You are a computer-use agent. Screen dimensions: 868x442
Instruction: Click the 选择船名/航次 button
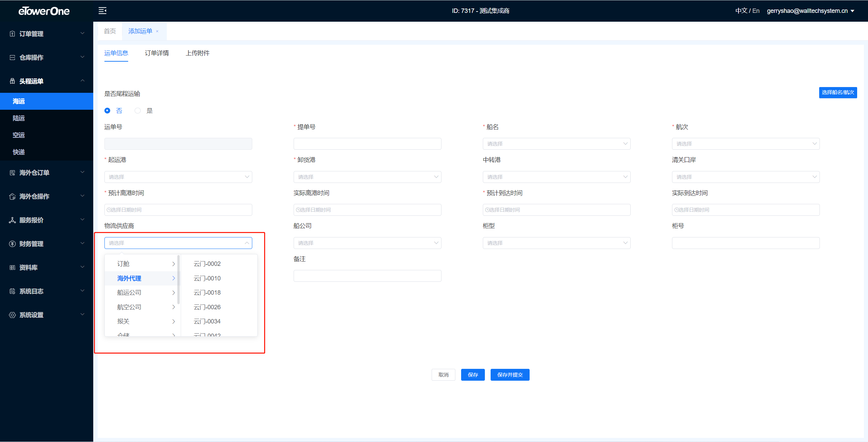[x=837, y=92]
